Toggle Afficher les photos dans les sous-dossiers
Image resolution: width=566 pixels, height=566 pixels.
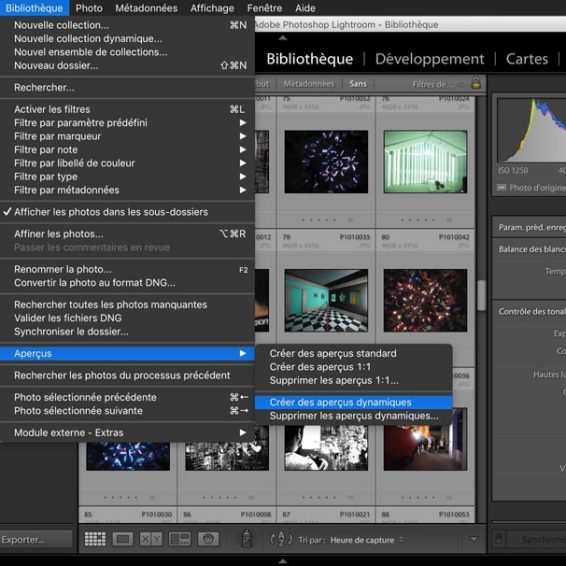[x=127, y=212]
